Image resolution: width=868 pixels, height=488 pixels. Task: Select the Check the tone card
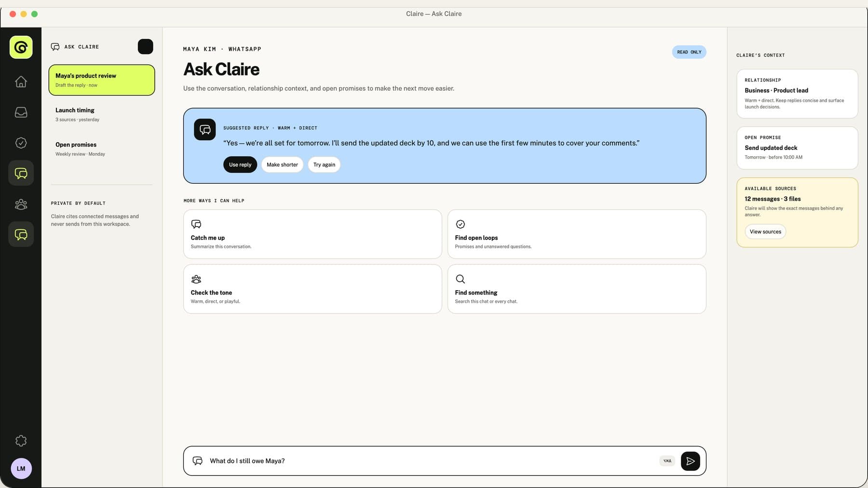(x=312, y=289)
